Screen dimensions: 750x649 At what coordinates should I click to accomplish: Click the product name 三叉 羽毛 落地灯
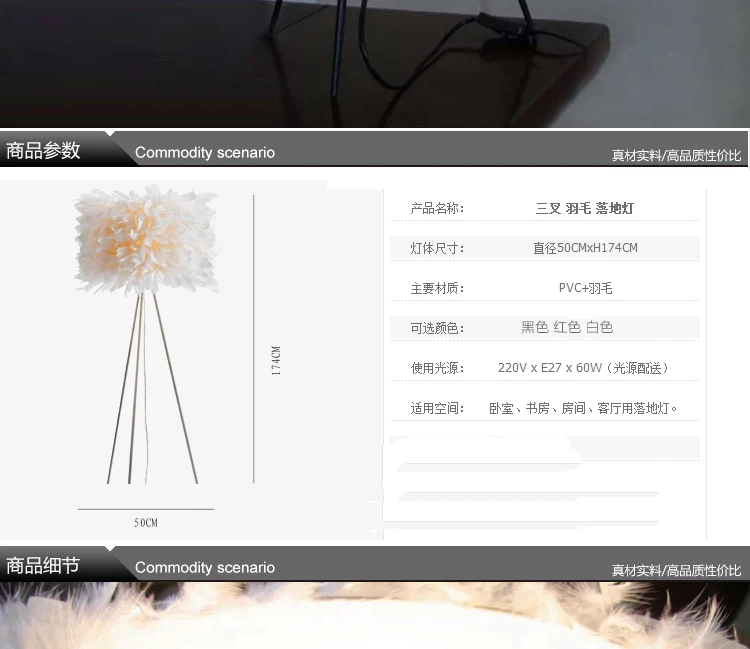tap(585, 208)
